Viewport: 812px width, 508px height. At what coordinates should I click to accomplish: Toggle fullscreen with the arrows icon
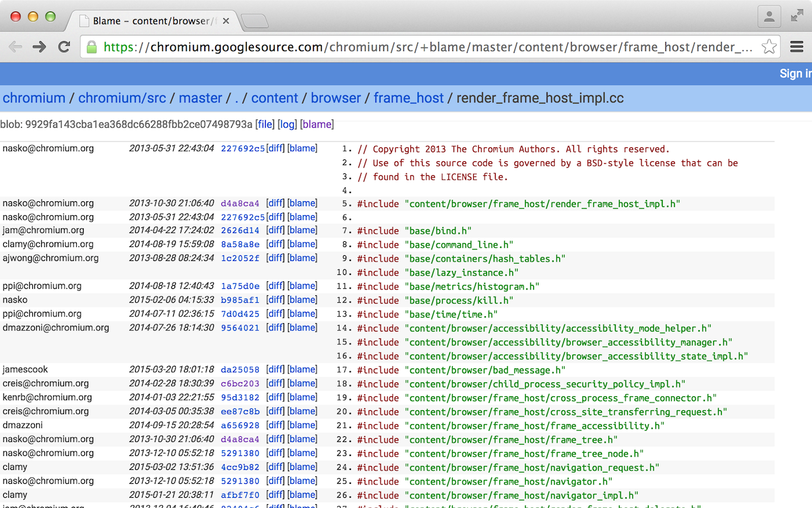[x=797, y=17]
